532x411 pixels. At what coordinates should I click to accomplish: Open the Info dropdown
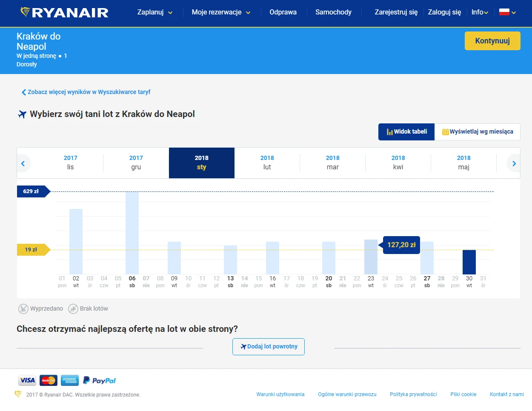pyautogui.click(x=480, y=12)
